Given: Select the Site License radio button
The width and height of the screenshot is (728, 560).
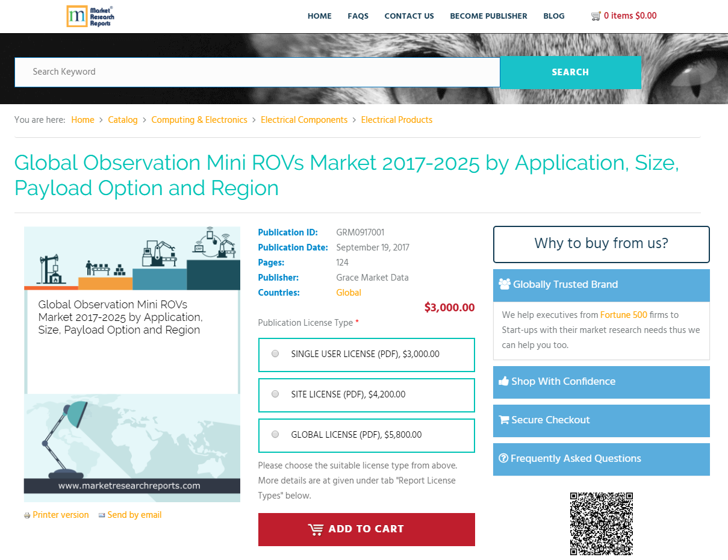Looking at the screenshot, I should [x=275, y=394].
